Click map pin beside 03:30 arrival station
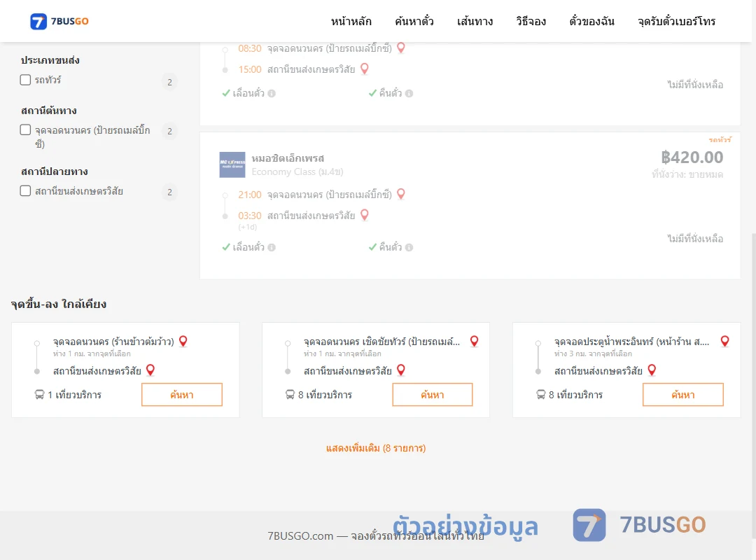This screenshot has width=756, height=560. coord(365,215)
